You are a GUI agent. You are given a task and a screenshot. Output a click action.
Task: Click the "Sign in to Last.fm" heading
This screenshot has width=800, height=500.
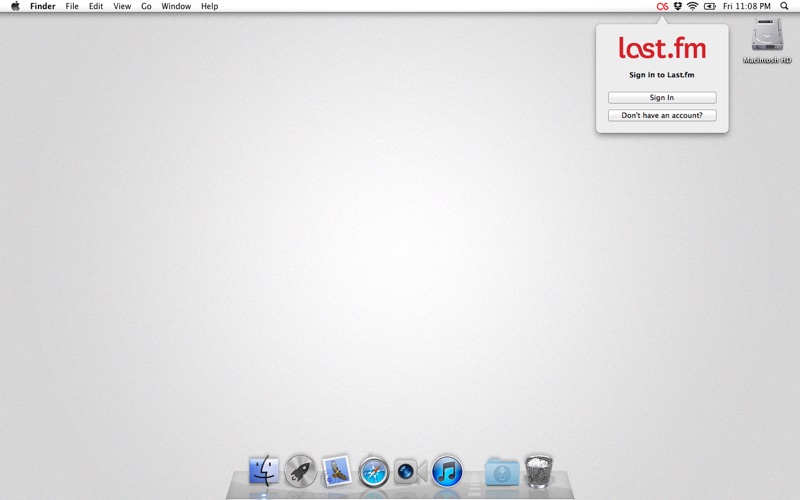point(662,75)
